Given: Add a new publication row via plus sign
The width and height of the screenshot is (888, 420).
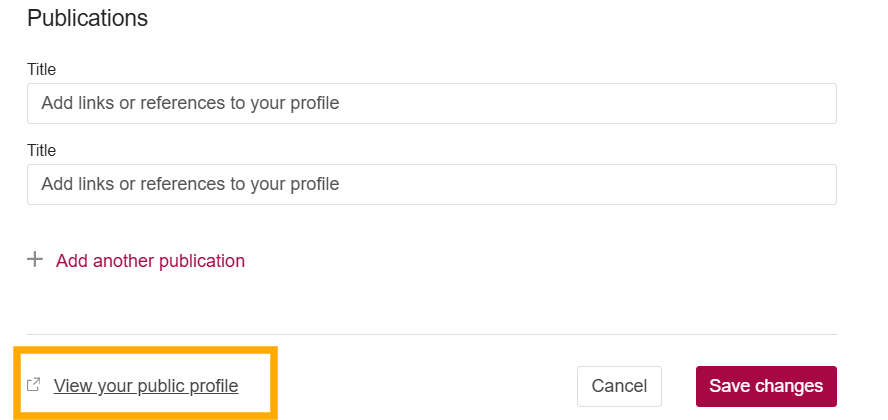Looking at the screenshot, I should pyautogui.click(x=35, y=260).
